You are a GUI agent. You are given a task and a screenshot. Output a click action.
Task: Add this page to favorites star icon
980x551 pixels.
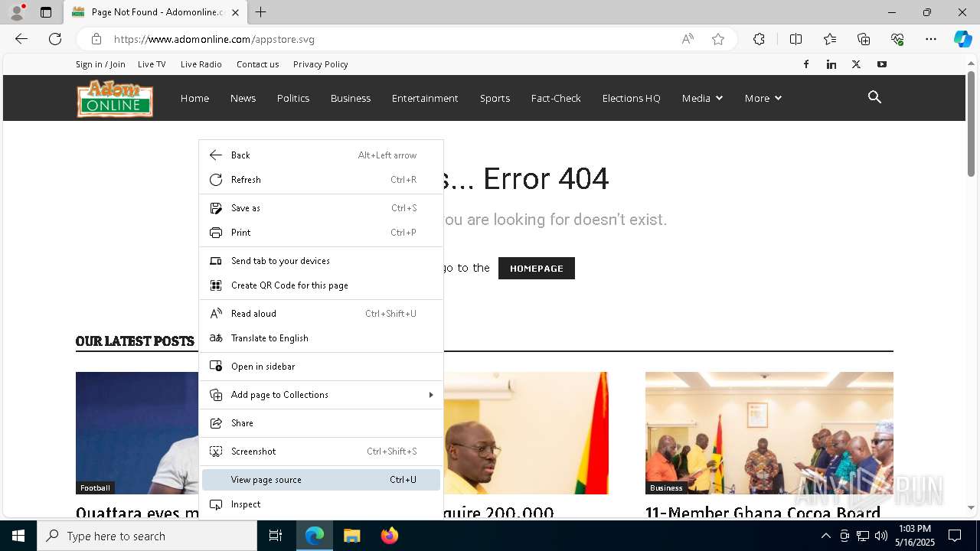click(x=718, y=39)
